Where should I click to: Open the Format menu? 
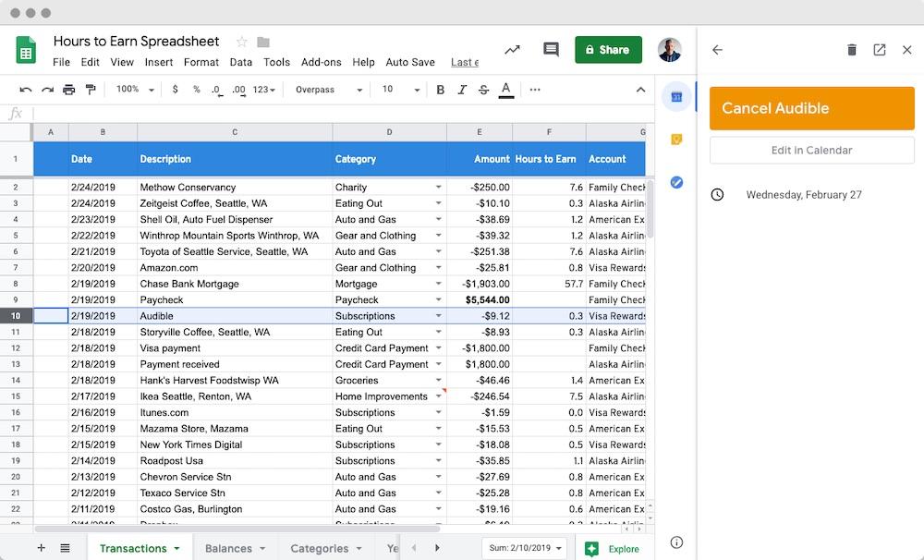[201, 62]
